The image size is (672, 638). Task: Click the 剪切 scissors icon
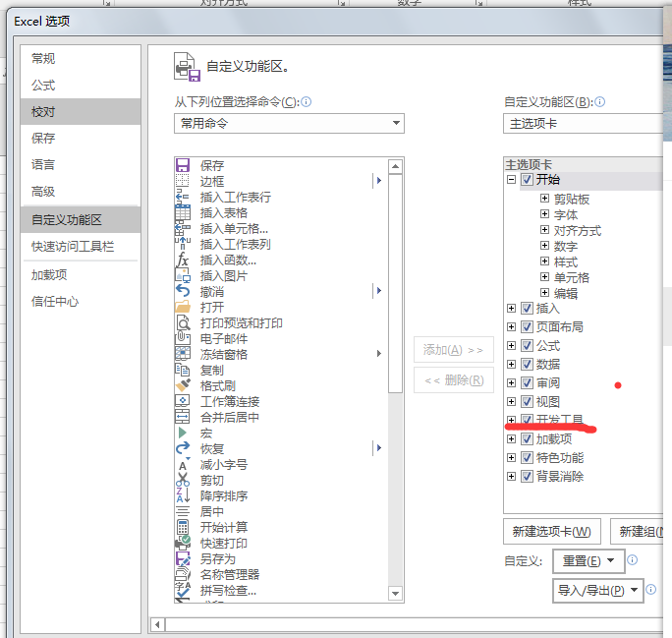(x=183, y=480)
